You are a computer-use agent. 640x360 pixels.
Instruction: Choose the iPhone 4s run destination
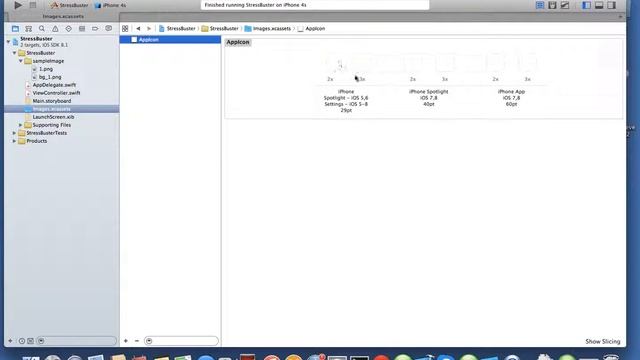click(111, 5)
